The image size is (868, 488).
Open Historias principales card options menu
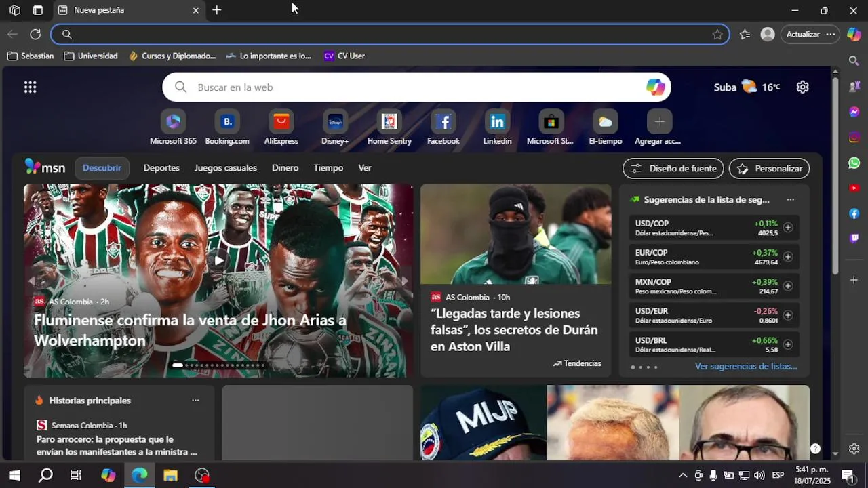[x=195, y=400]
